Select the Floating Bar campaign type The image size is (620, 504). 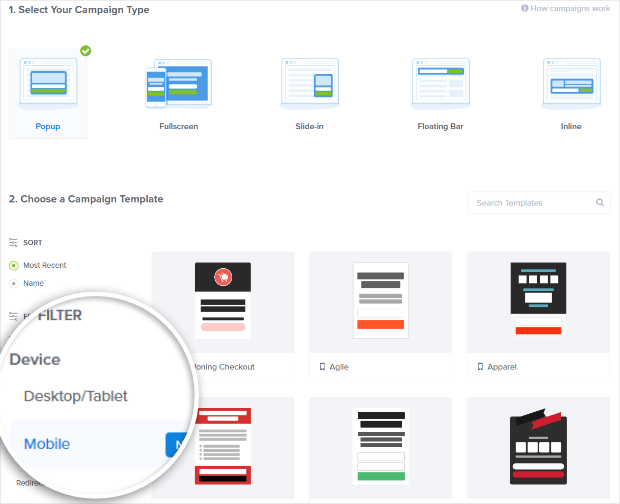[440, 94]
